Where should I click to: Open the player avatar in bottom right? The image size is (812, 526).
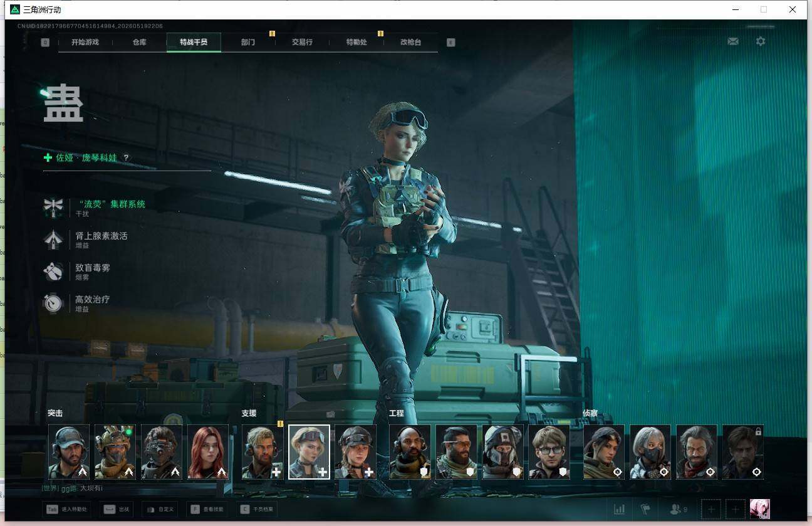point(760,509)
